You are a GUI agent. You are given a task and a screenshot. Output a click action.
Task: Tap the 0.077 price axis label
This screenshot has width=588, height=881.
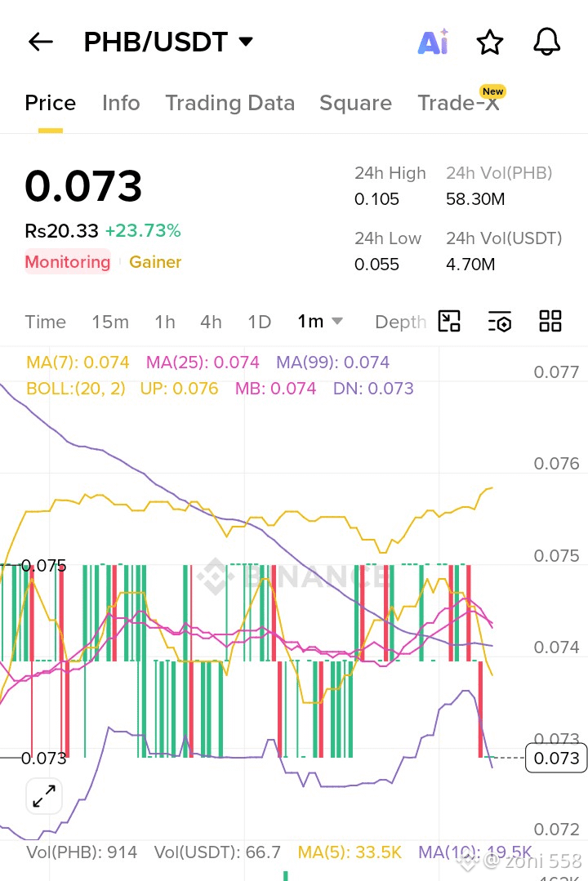(556, 372)
